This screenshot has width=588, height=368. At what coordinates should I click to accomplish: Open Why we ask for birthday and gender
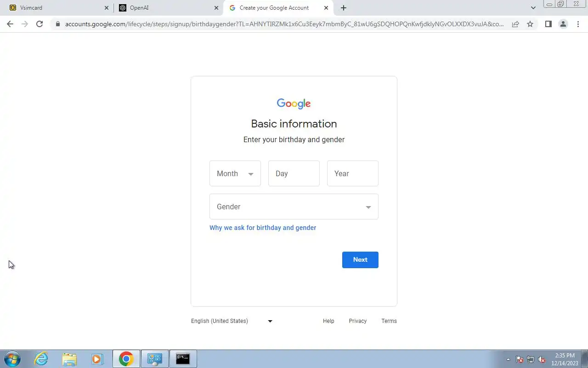pos(263,228)
